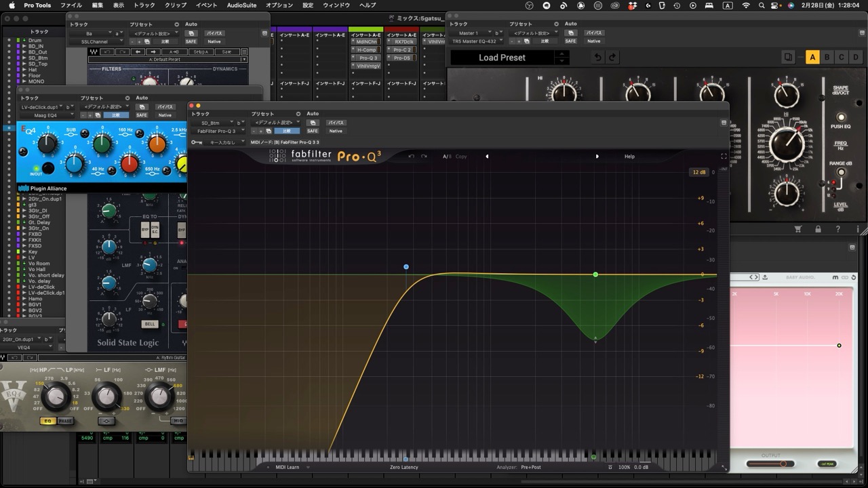Image resolution: width=868 pixels, height=488 pixels.
Task: Click the copy preset icon beside A slot
Action: [x=788, y=58]
